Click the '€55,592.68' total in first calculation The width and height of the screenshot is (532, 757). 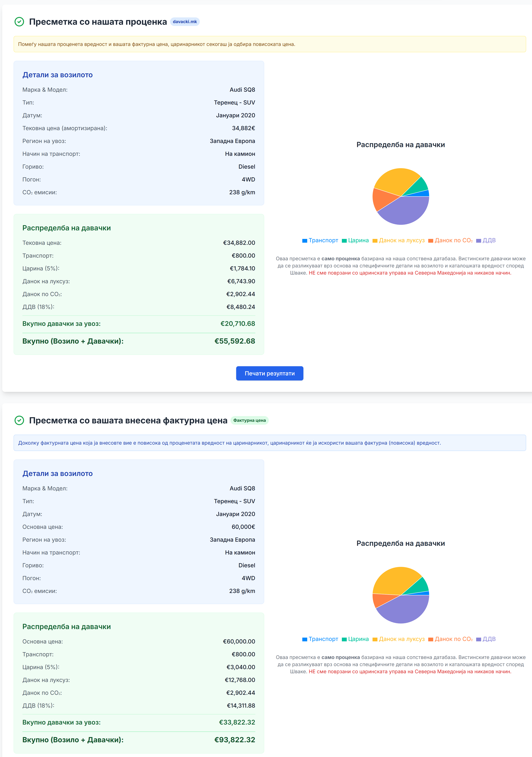point(235,341)
